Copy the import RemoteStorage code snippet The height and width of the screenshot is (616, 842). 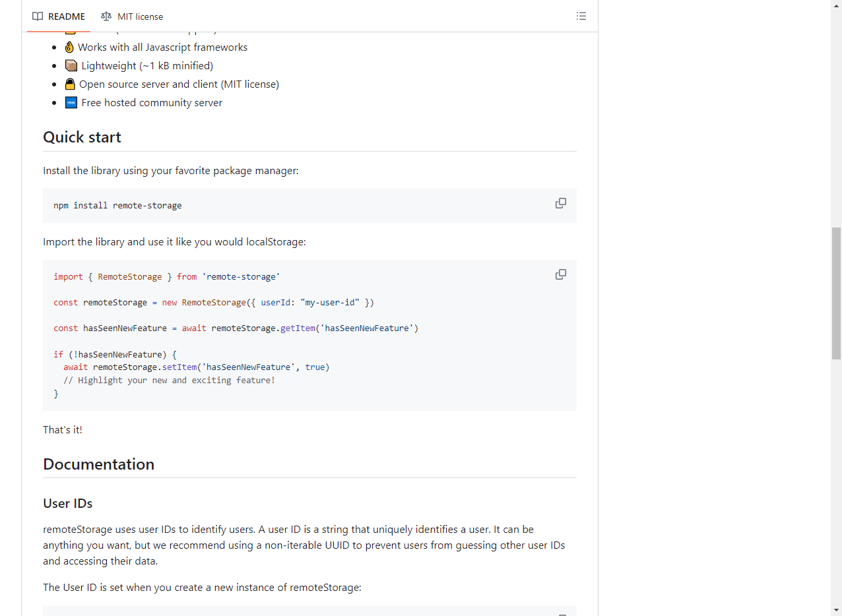click(x=560, y=275)
